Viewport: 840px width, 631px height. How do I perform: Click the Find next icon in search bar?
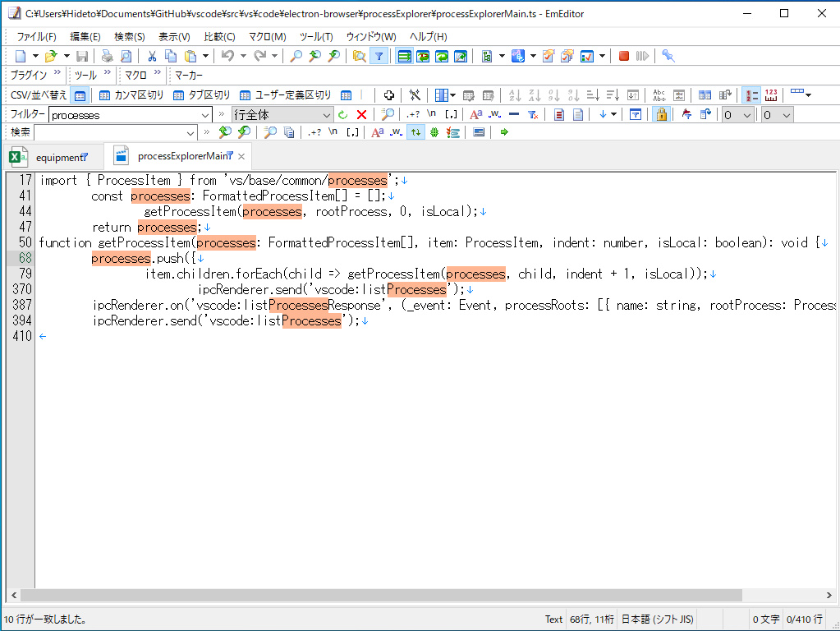tap(245, 132)
